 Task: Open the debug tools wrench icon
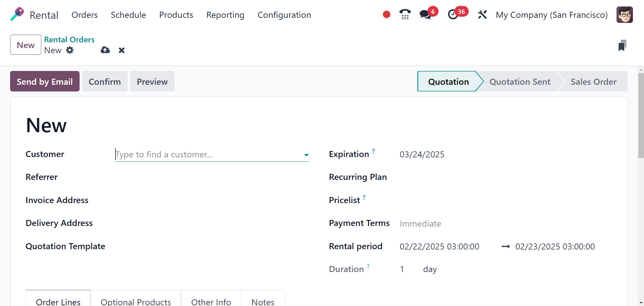click(482, 14)
